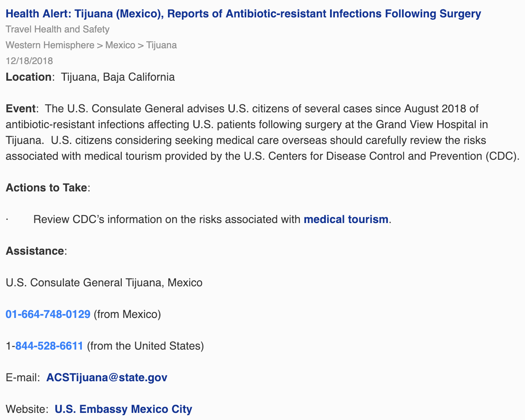Click the Tijuana, Baja California location text
Viewport: 525px width, 420px height.
click(x=118, y=77)
